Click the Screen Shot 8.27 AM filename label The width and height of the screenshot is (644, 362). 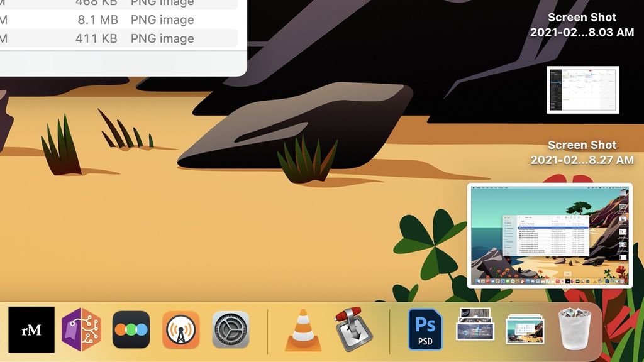[581, 153]
